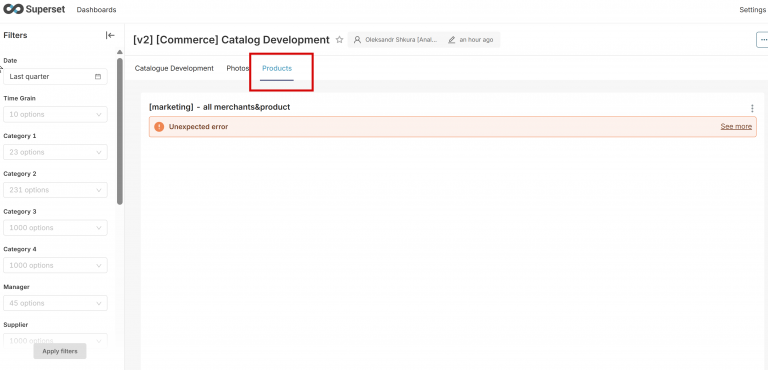Click the Oleksandr Shkura owner label
The image size is (768, 370).
tap(401, 40)
